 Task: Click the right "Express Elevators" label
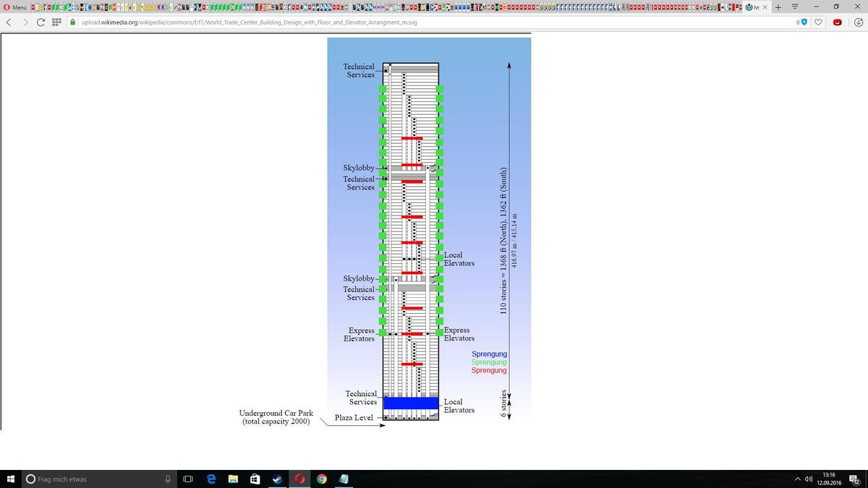[459, 335]
